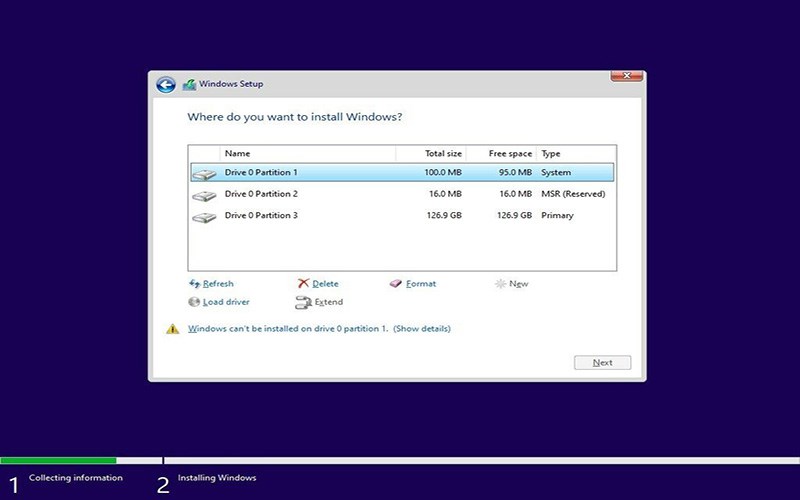The image size is (800, 500).
Task: Click the Format link
Action: (421, 284)
